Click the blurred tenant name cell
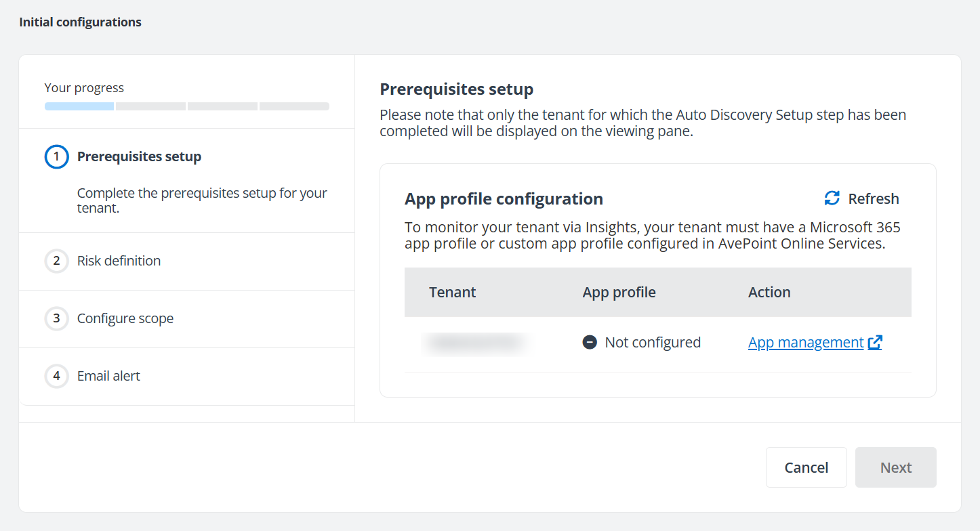 click(x=476, y=343)
